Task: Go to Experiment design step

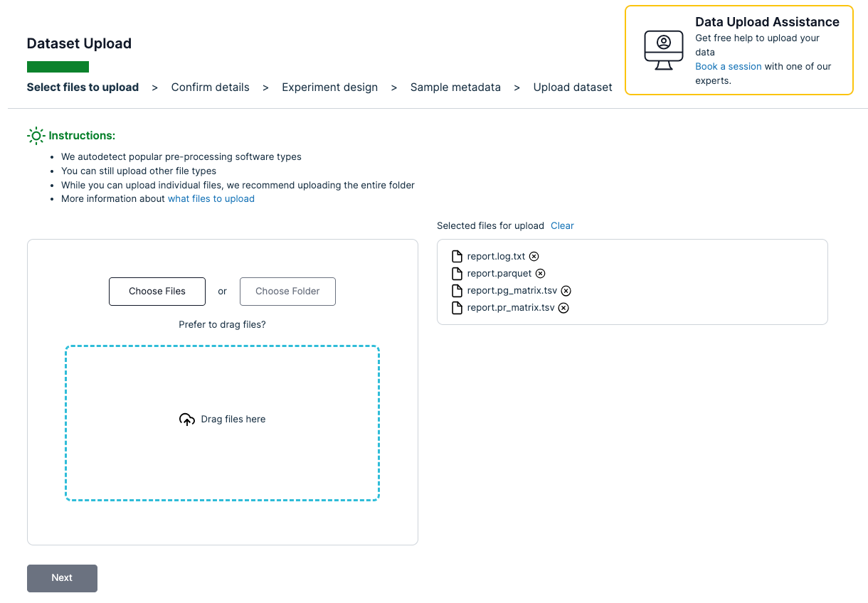Action: [329, 87]
